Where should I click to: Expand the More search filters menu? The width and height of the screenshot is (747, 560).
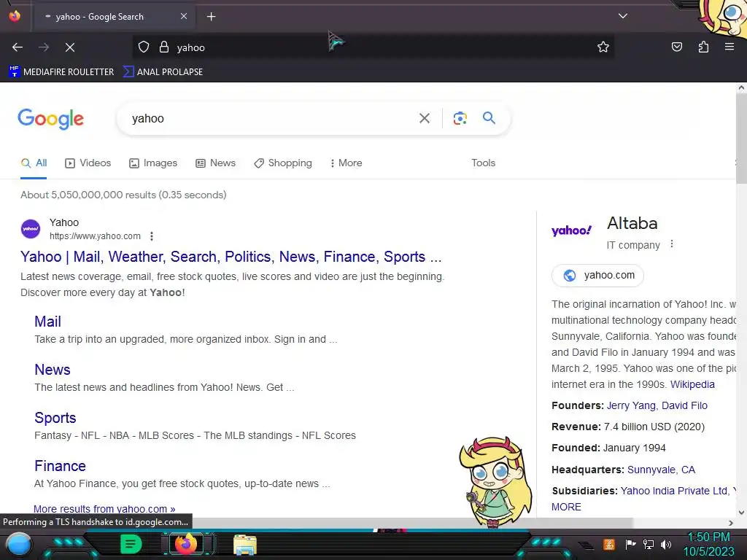tap(347, 163)
